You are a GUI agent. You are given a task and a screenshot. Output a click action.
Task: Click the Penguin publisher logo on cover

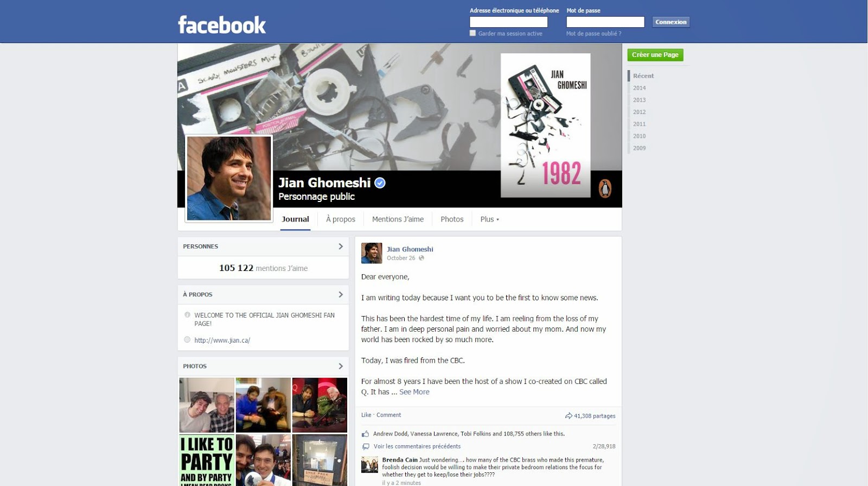[x=605, y=188]
